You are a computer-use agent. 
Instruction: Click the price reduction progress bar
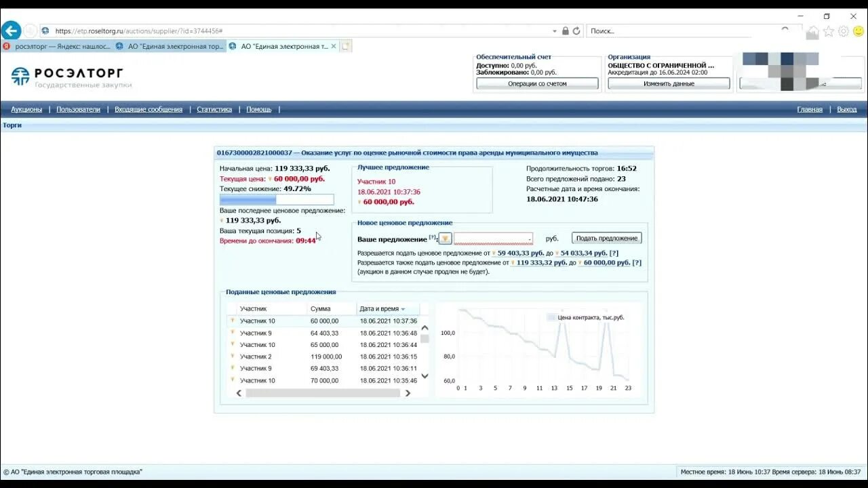tap(277, 200)
